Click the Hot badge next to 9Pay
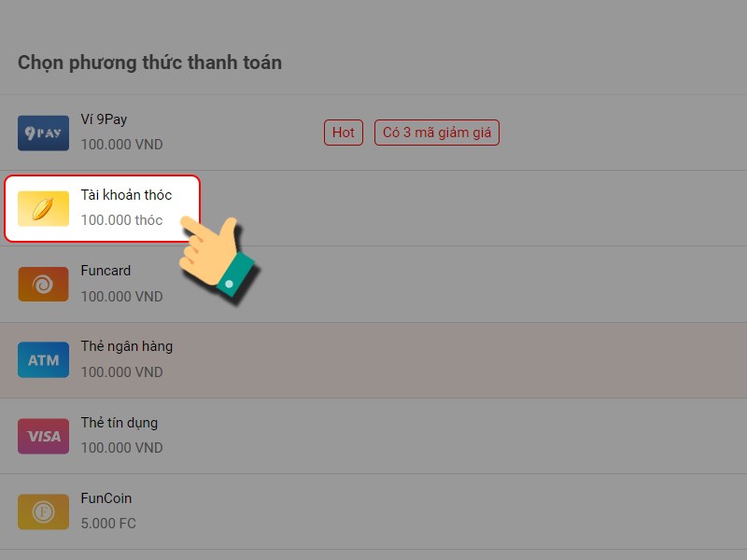This screenshot has width=747, height=560. pos(344,133)
